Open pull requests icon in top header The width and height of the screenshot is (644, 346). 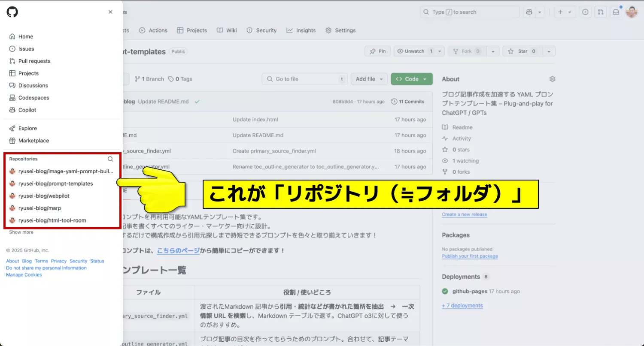click(601, 12)
